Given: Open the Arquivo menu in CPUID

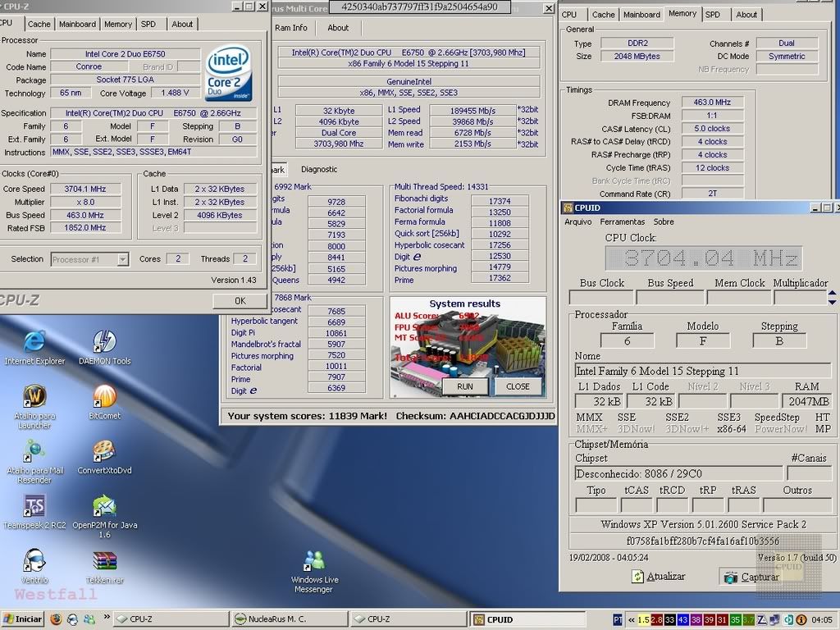Looking at the screenshot, I should tap(577, 221).
